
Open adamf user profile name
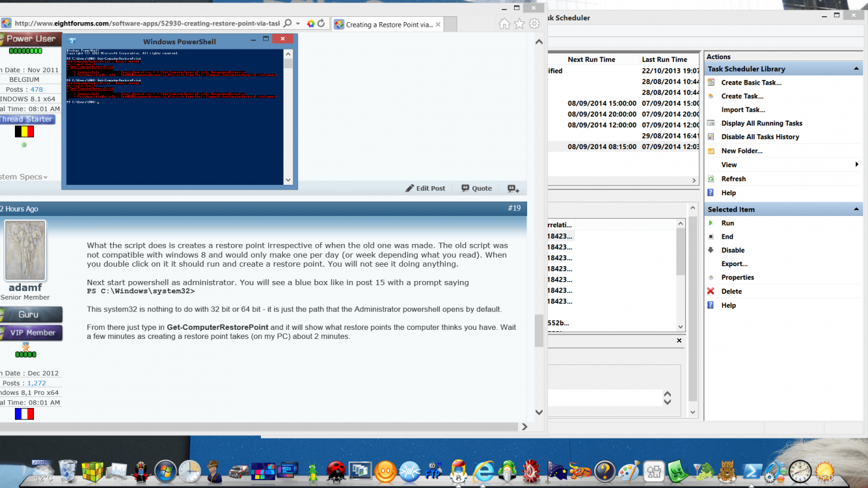[25, 288]
